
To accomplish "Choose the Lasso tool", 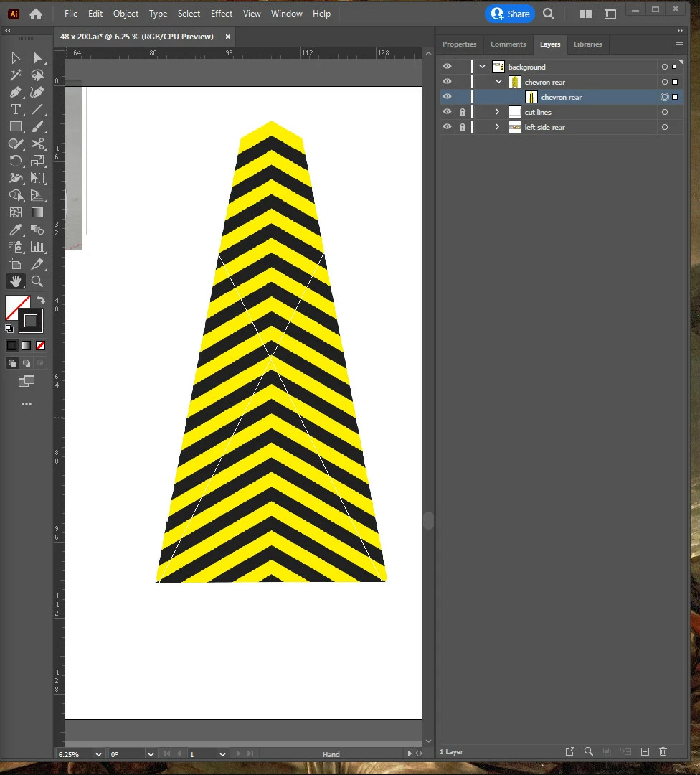I will tap(37, 75).
